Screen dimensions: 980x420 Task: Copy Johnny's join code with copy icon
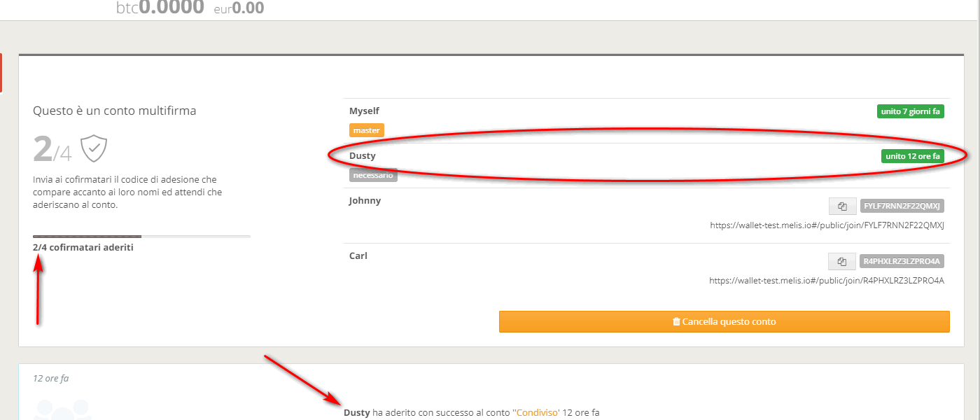coord(842,206)
